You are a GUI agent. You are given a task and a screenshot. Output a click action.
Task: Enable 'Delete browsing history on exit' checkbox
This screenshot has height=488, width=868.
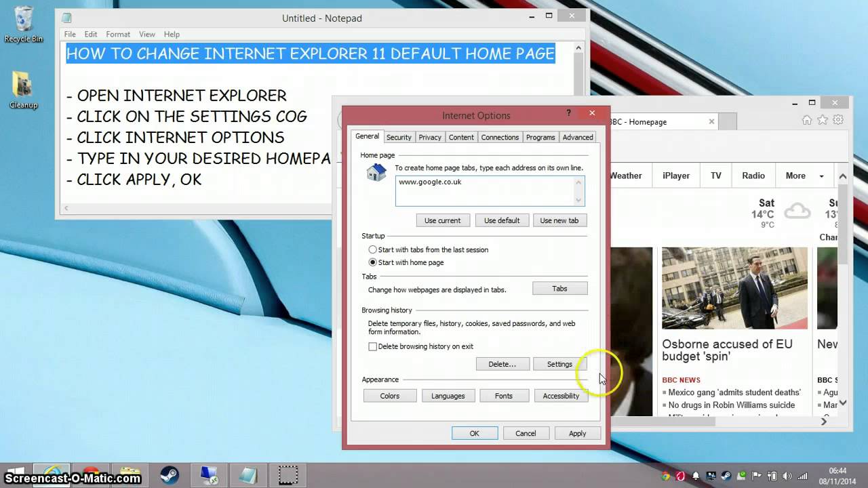point(372,346)
